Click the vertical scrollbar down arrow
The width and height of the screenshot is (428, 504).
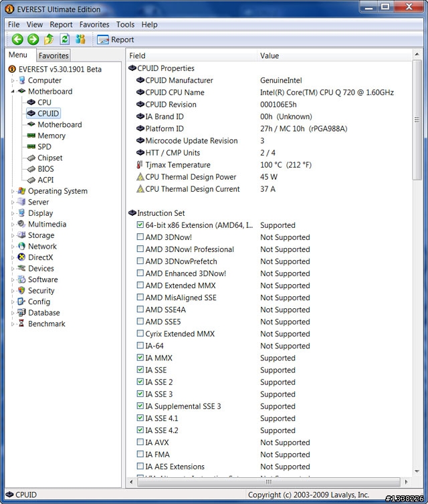(417, 471)
